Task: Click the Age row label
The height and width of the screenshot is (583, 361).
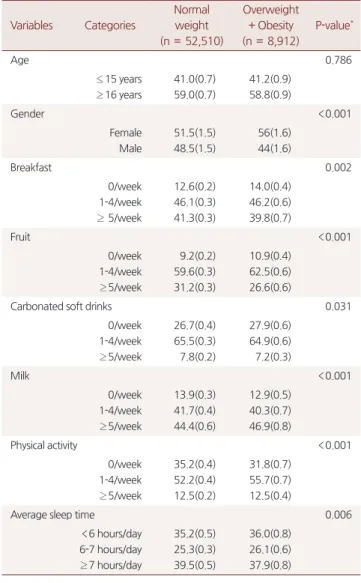Action: (x=20, y=60)
